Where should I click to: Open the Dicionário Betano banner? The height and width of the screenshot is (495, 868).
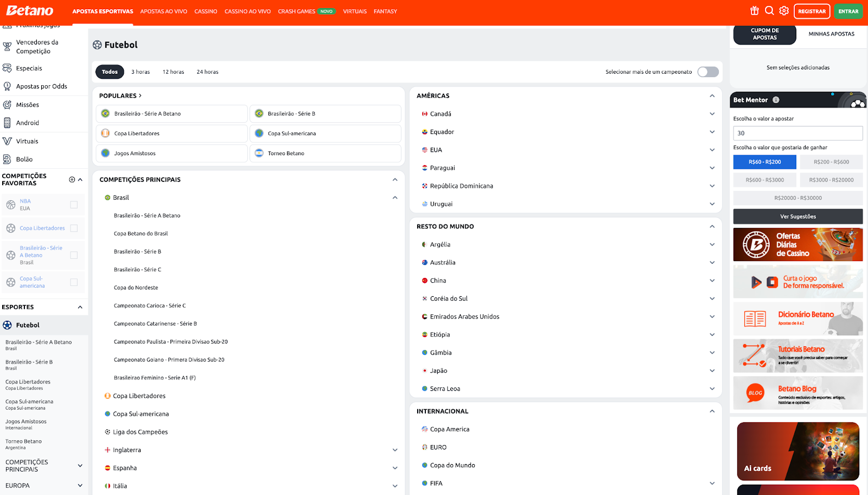(798, 319)
